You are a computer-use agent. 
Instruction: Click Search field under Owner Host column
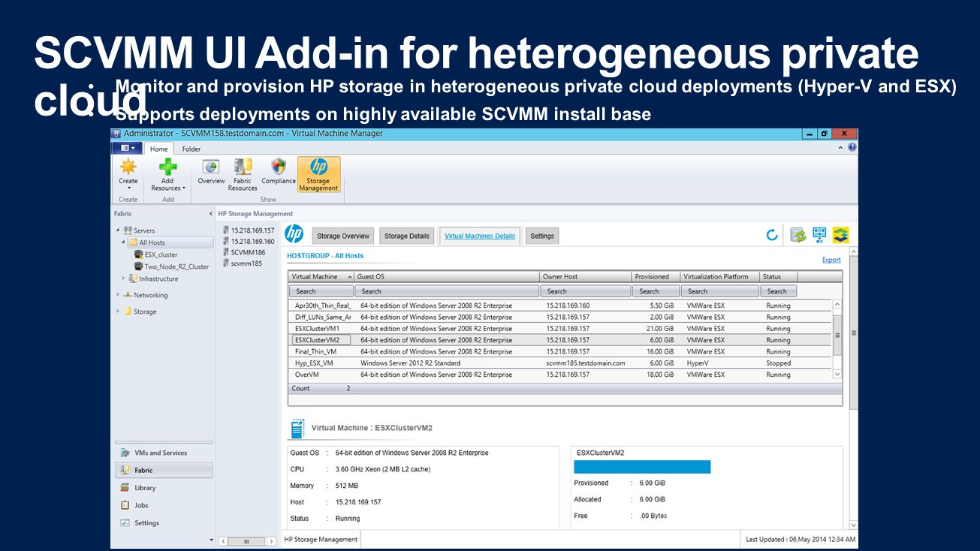585,291
